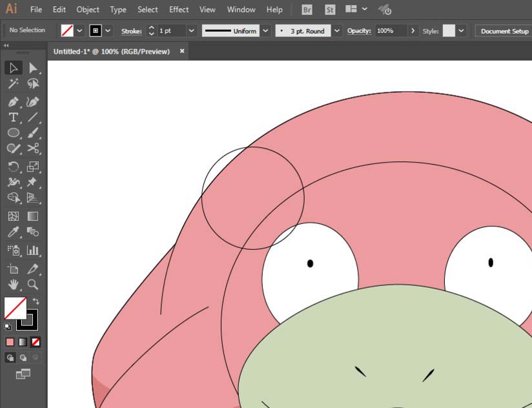Set paint mode to None

tap(36, 342)
